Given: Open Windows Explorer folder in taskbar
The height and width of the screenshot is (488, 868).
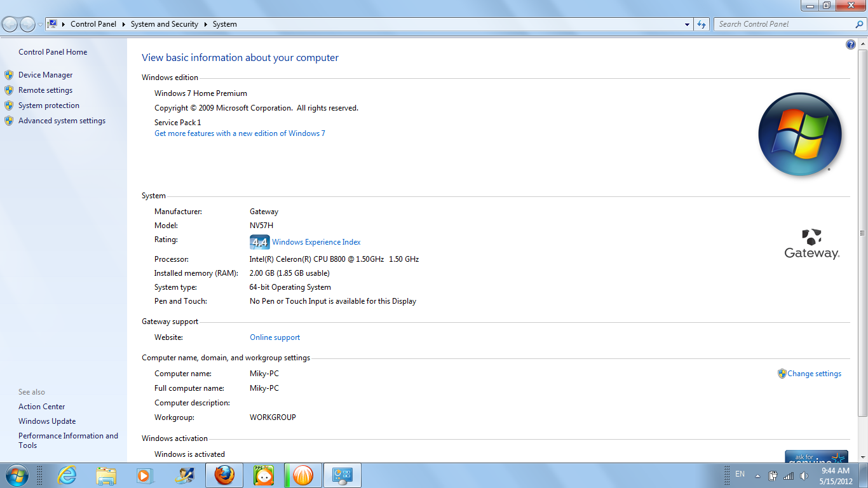Looking at the screenshot, I should pos(106,475).
